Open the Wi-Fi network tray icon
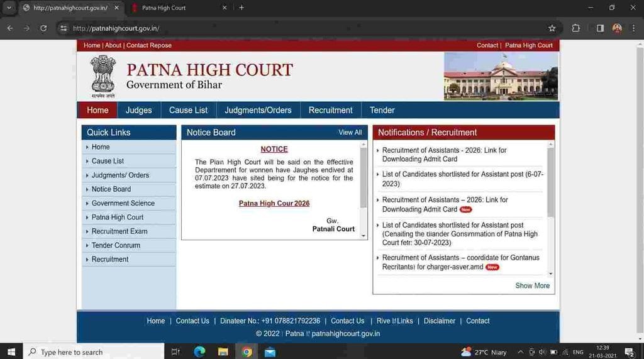 (x=565, y=352)
